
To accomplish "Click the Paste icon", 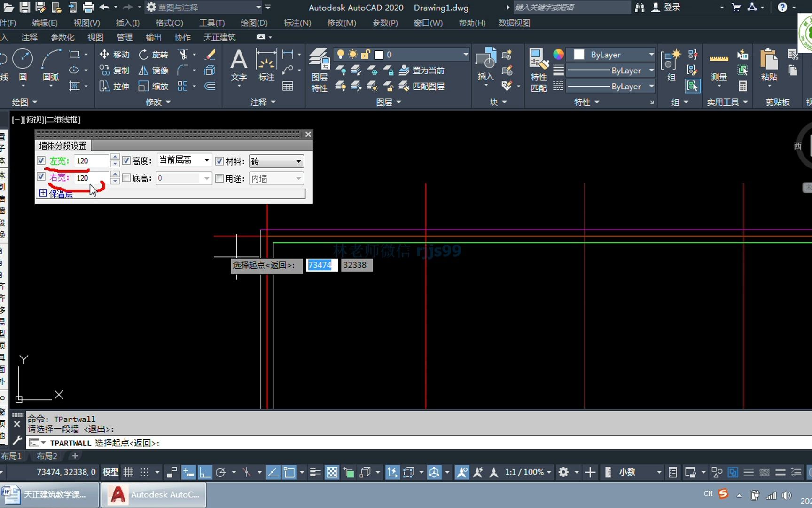I will pos(769,65).
